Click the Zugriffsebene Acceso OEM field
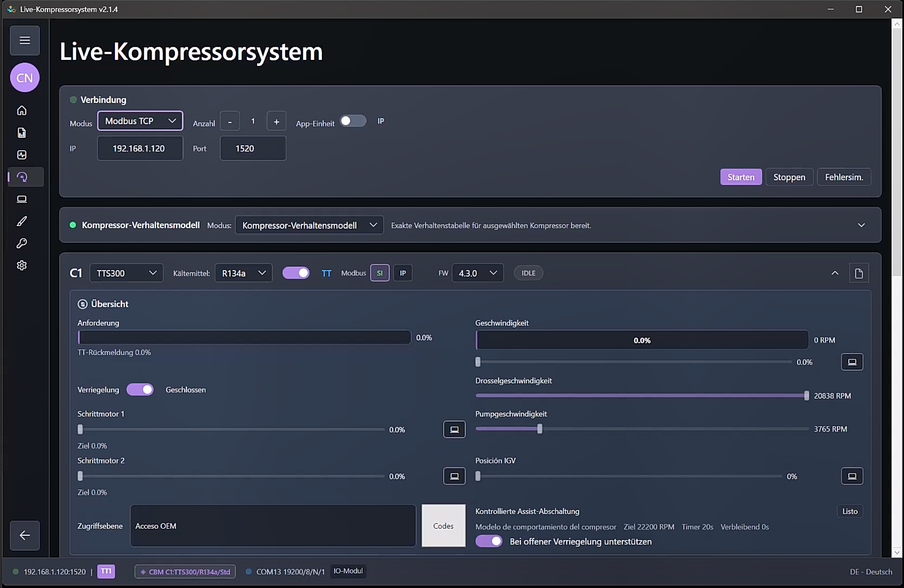 click(x=273, y=526)
